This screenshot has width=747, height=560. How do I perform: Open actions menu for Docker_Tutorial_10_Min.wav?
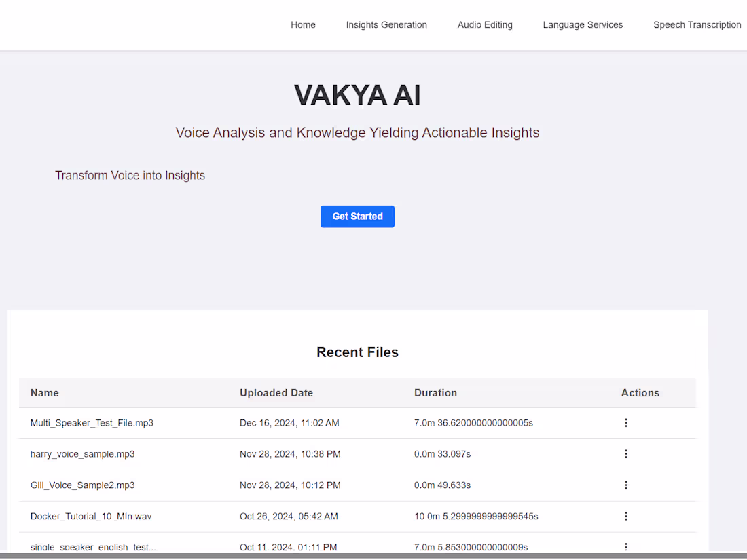coord(626,517)
